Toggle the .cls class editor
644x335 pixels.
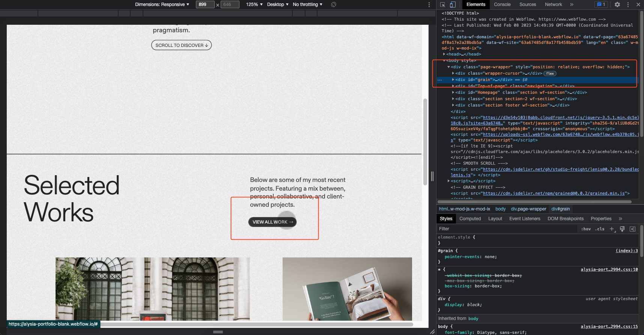click(x=600, y=229)
